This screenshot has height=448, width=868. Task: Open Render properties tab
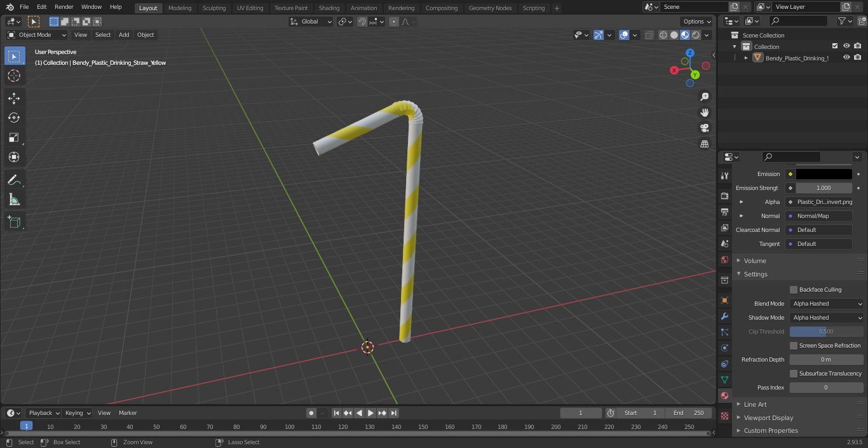724,196
